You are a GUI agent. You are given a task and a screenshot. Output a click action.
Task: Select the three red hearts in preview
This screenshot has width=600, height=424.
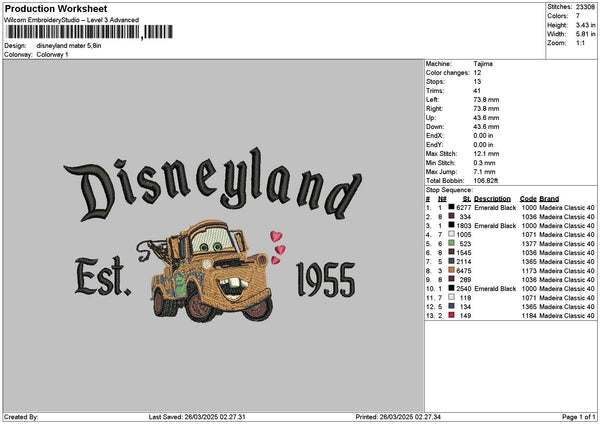[x=278, y=248]
